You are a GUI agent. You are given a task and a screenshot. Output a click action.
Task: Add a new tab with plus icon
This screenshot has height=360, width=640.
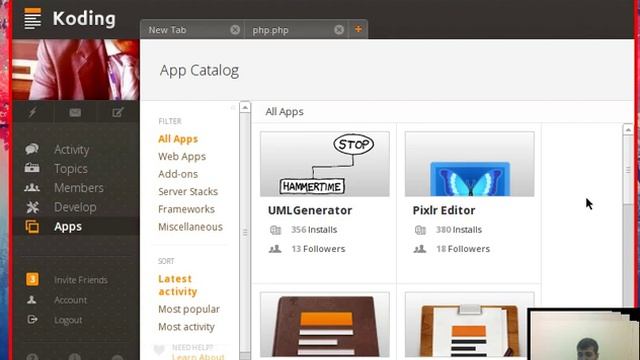(x=358, y=29)
